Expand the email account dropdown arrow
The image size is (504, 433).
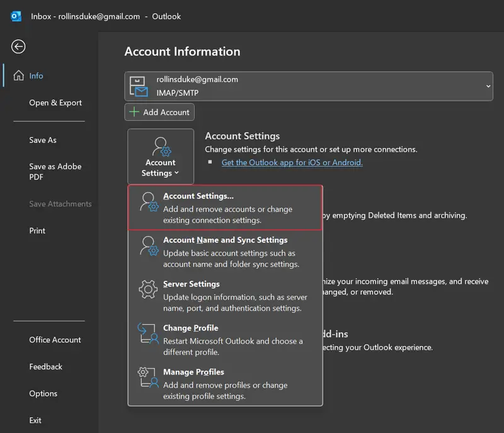488,86
